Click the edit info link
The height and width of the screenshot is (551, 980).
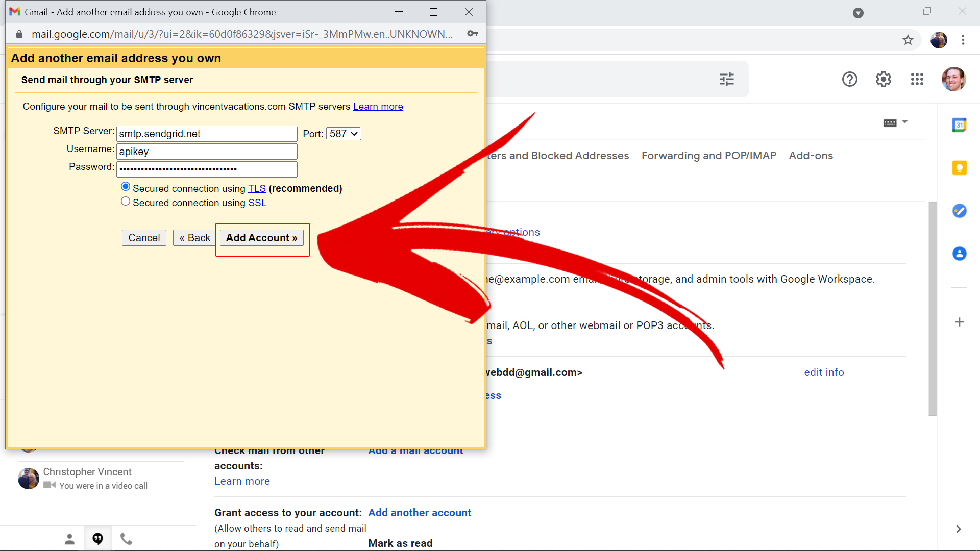824,372
